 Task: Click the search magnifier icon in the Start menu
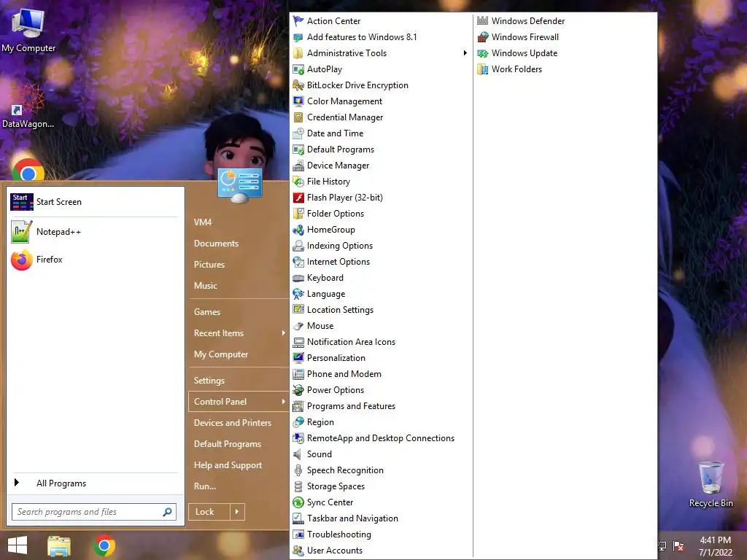coord(167,512)
